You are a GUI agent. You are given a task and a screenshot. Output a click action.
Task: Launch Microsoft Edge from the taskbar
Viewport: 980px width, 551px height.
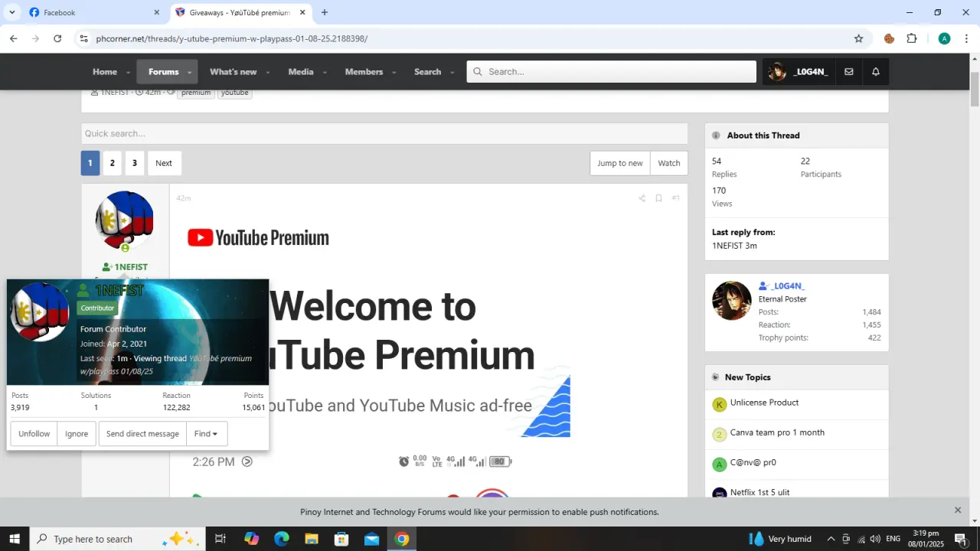pos(282,539)
